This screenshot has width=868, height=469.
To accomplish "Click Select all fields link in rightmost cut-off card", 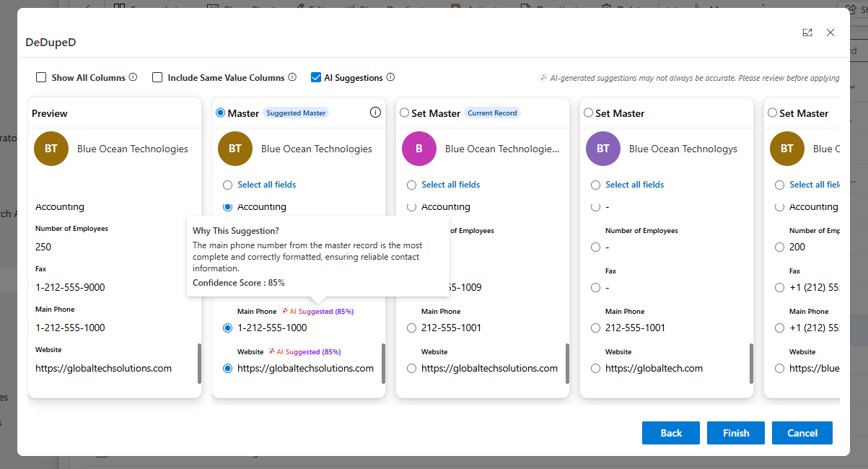I will point(814,185).
